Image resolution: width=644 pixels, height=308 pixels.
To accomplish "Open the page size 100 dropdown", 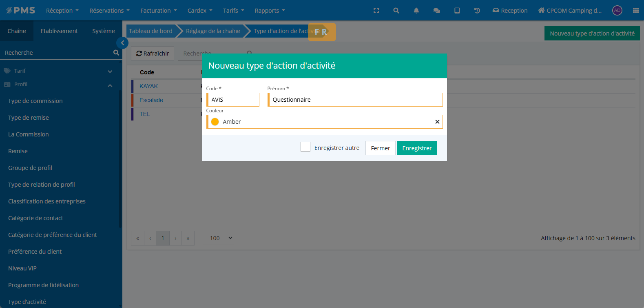I will [x=218, y=238].
